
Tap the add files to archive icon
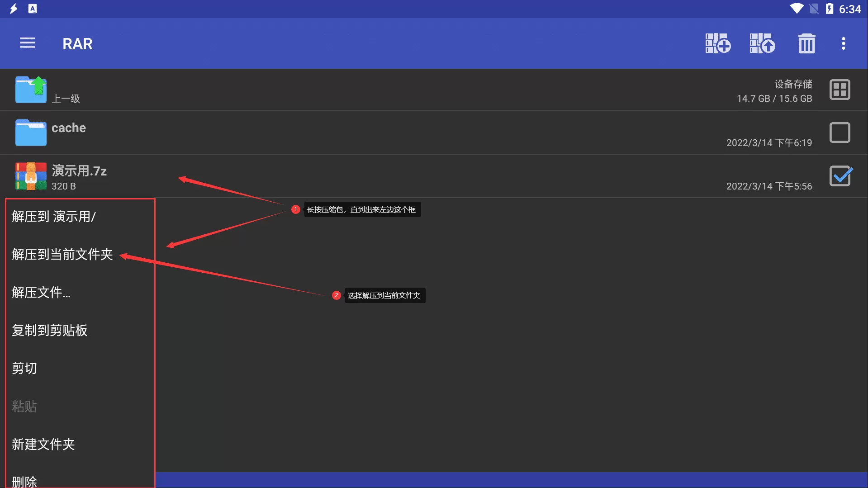[x=718, y=43]
